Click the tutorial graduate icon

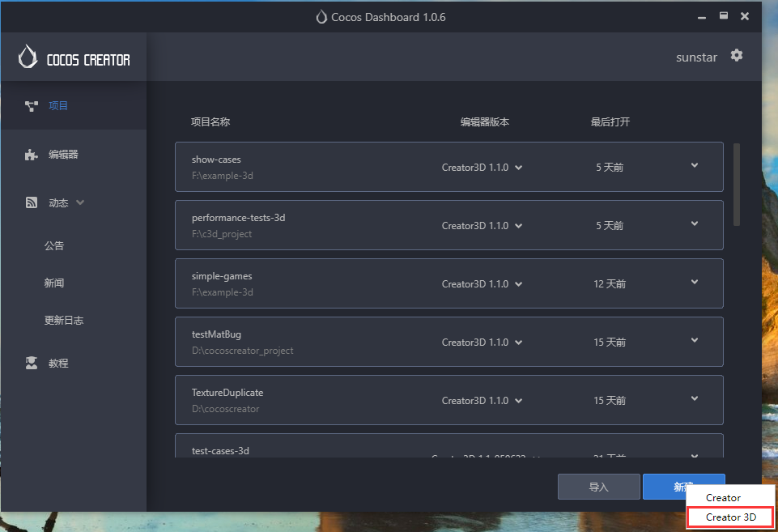pyautogui.click(x=32, y=363)
